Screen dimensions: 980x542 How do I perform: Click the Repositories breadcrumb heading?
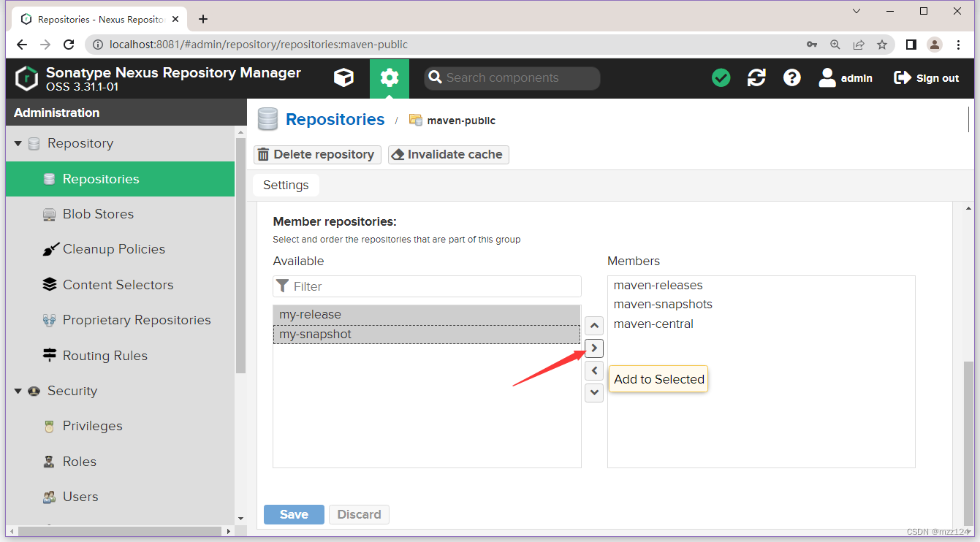click(x=335, y=120)
